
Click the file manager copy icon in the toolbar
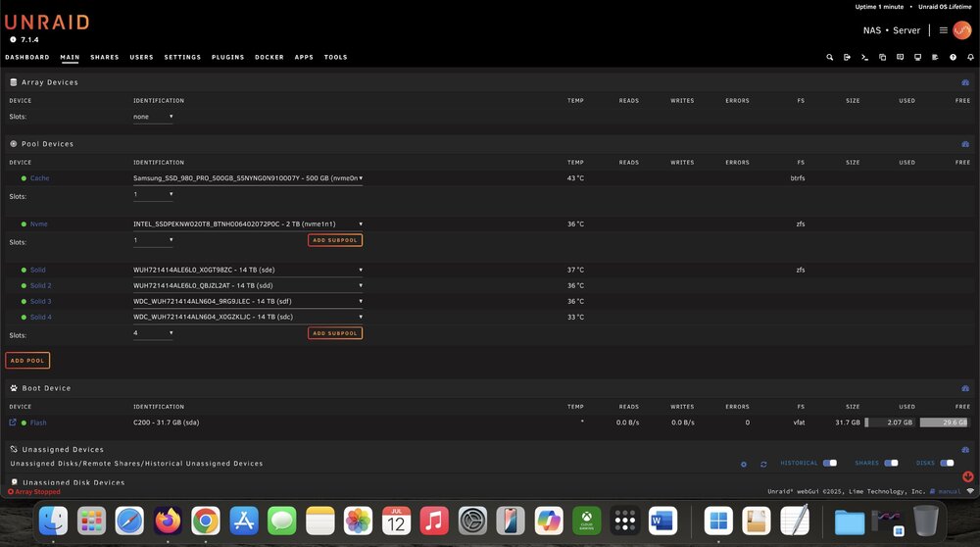pyautogui.click(x=883, y=57)
